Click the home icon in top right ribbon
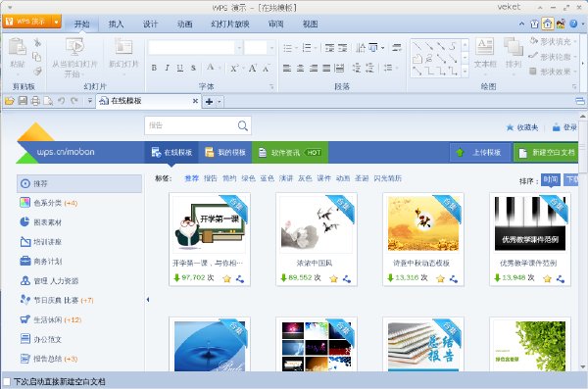This screenshot has height=389, width=588. [548, 24]
